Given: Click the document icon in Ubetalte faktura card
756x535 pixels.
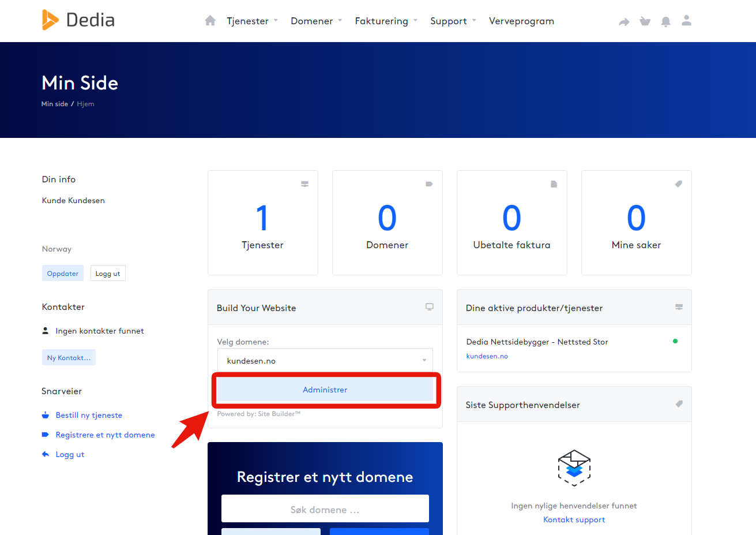Looking at the screenshot, I should (x=554, y=184).
